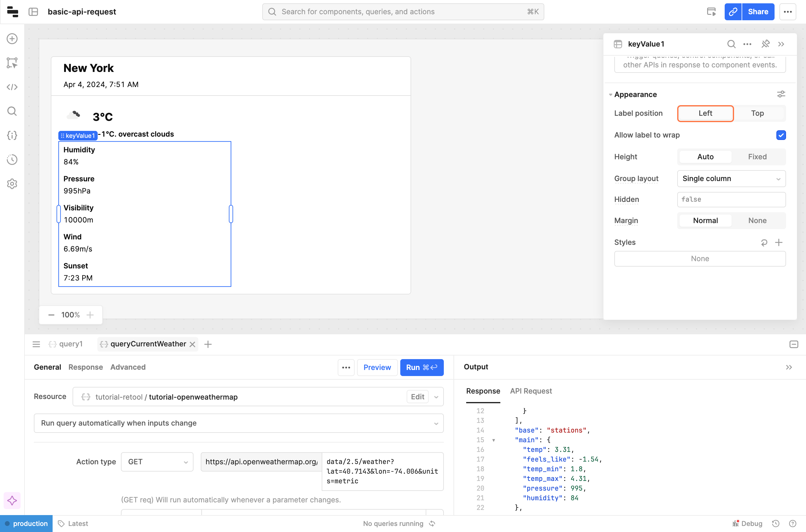Set Label position to Top
The image size is (806, 532).
click(757, 113)
